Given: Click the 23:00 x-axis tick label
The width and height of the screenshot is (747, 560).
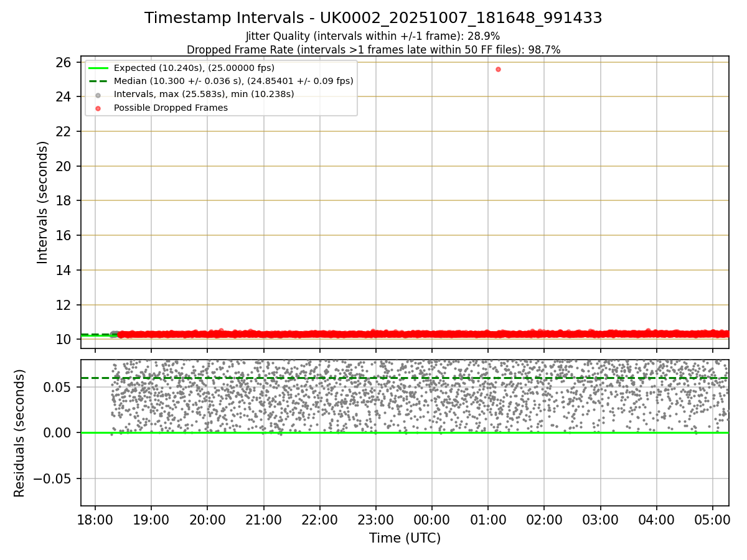Looking at the screenshot, I should tap(375, 519).
